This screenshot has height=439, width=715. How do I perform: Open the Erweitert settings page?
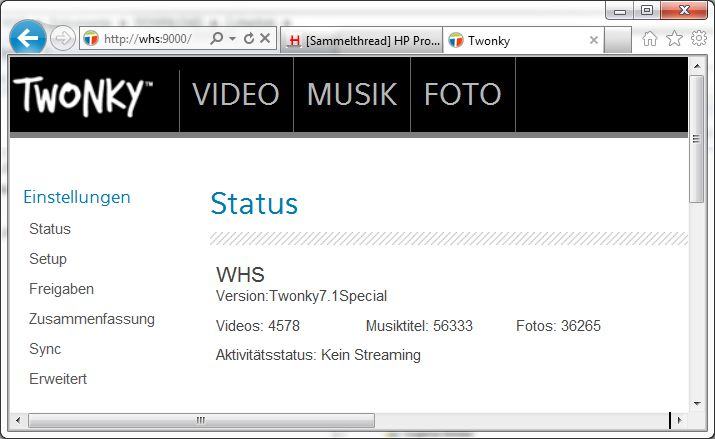pyautogui.click(x=58, y=379)
